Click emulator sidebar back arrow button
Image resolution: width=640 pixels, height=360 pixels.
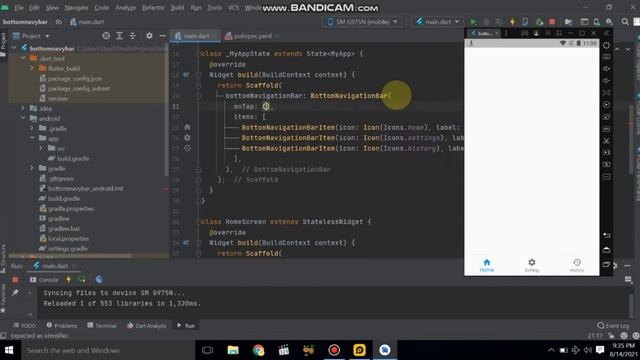[607, 236]
